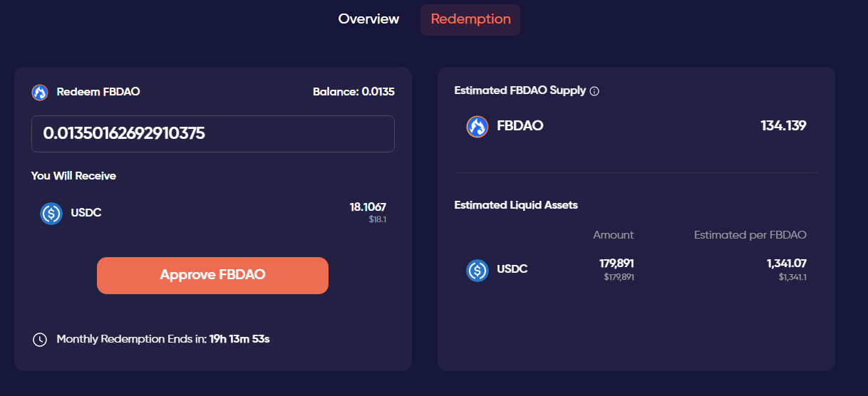Click the USDC coin icon under You Will Receive

51,213
